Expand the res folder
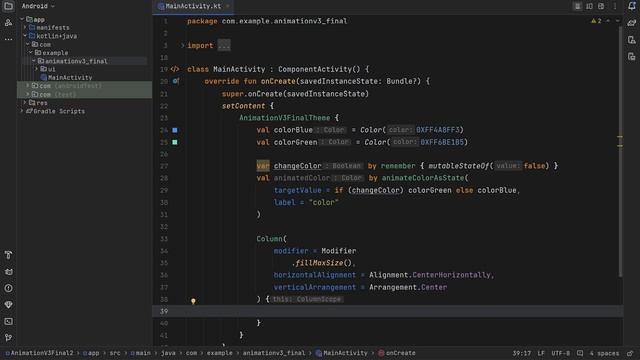Screen dimensions: 640x360 pos(25,102)
